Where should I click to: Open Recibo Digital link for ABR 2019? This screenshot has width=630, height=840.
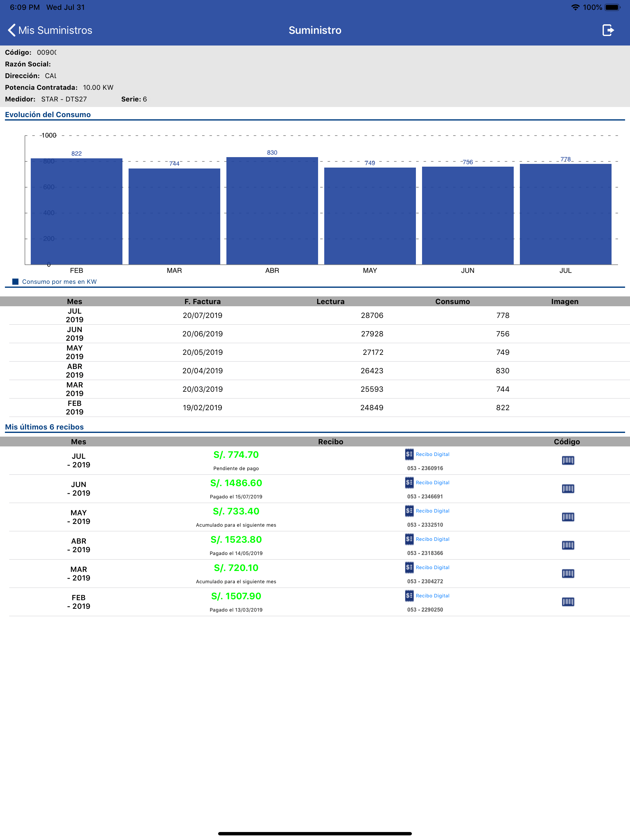(433, 539)
